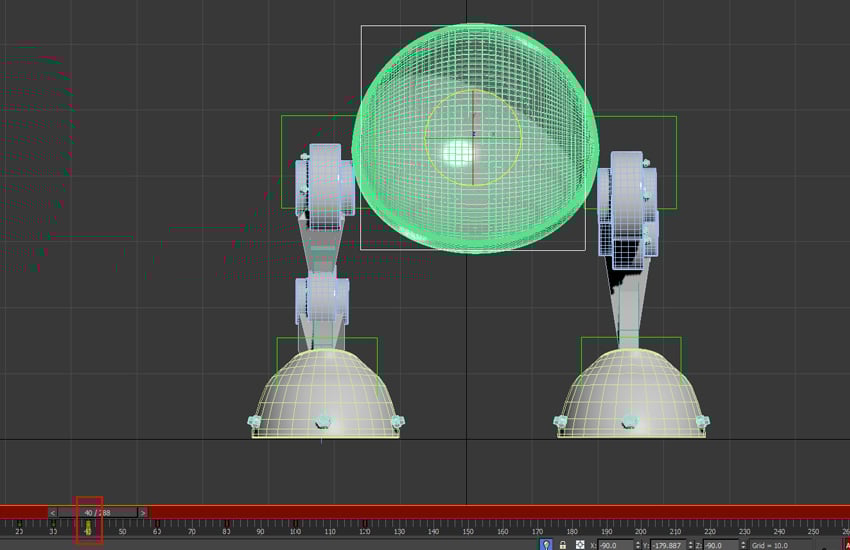Screen dimensions: 850x550
Task: Click the X coordinate spinner arrows
Action: click(637, 545)
